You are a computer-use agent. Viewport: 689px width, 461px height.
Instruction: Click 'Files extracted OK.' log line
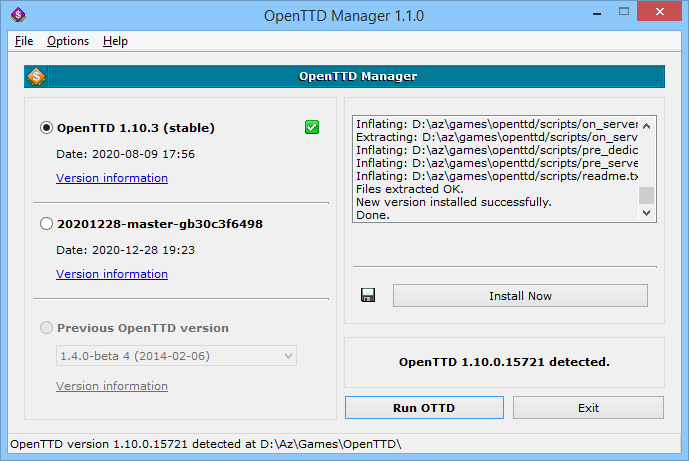click(410, 189)
